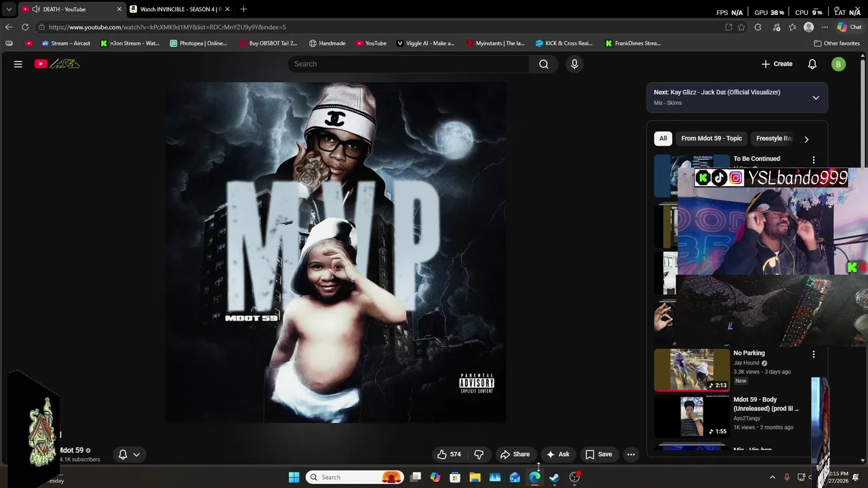
Task: Open To Be Continued video title
Action: [x=757, y=159]
